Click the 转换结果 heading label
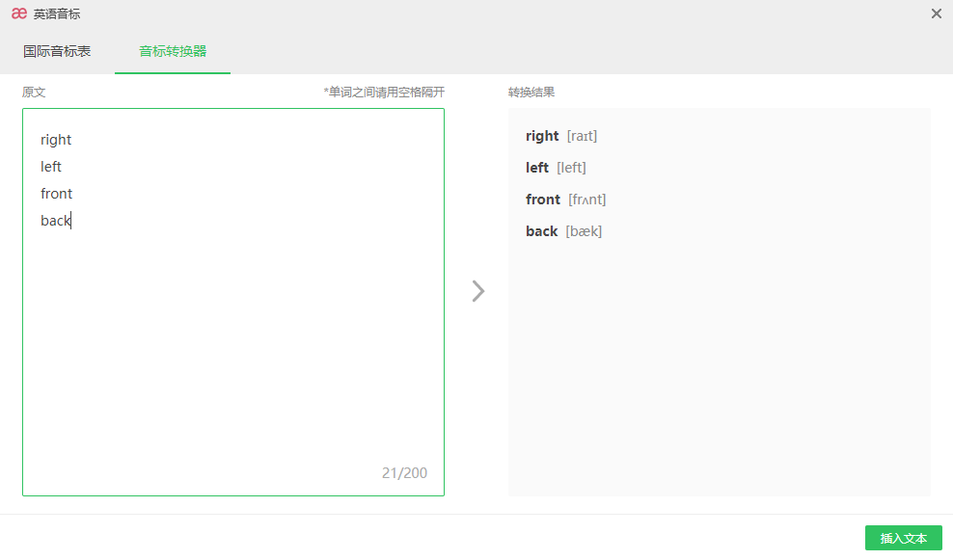 [531, 93]
